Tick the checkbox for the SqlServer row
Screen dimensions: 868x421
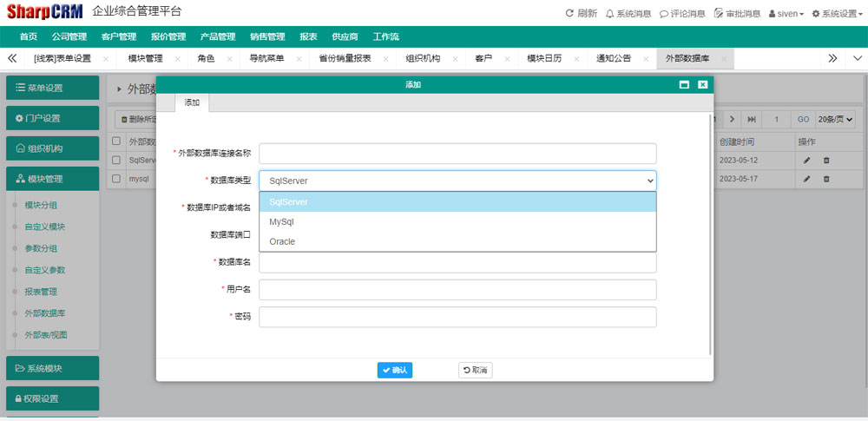pyautogui.click(x=116, y=160)
